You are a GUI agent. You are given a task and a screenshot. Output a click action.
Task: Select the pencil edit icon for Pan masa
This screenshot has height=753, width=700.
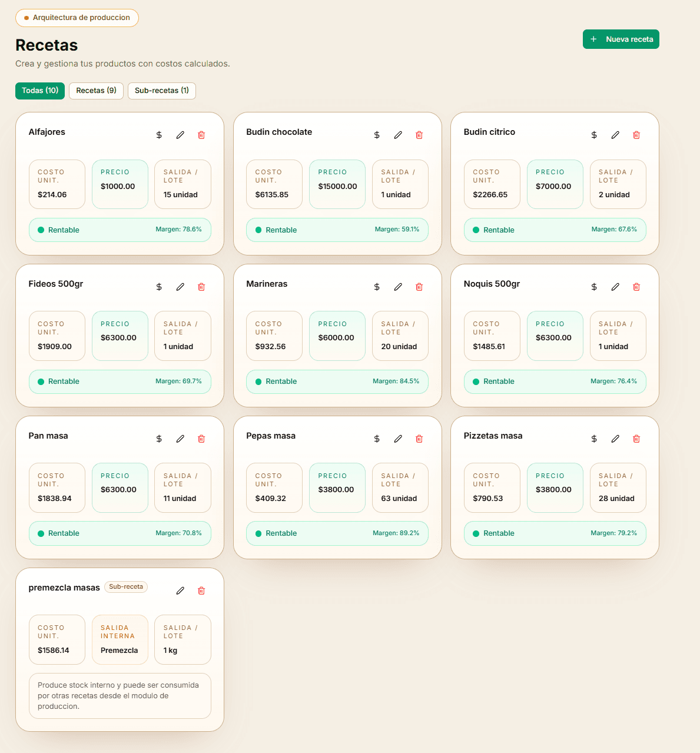(x=180, y=439)
